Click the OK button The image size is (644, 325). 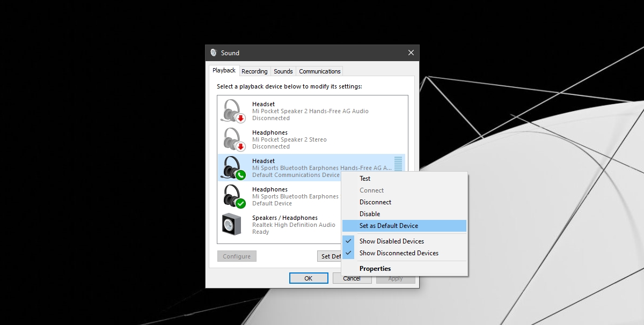pyautogui.click(x=309, y=278)
